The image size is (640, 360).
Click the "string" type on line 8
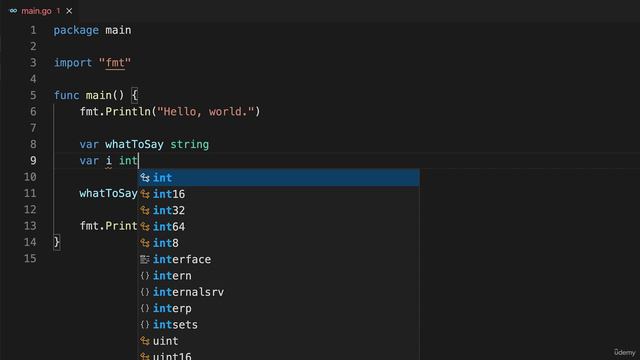189,144
